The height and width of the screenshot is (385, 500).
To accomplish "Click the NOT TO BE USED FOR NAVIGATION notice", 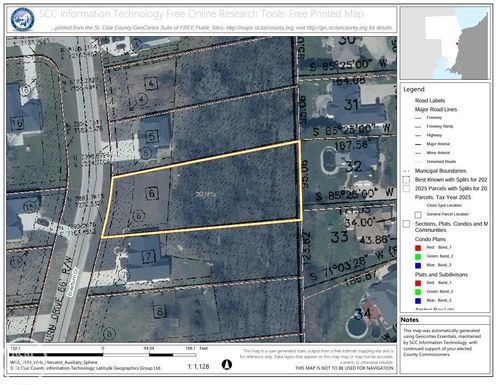I will pos(344,368).
